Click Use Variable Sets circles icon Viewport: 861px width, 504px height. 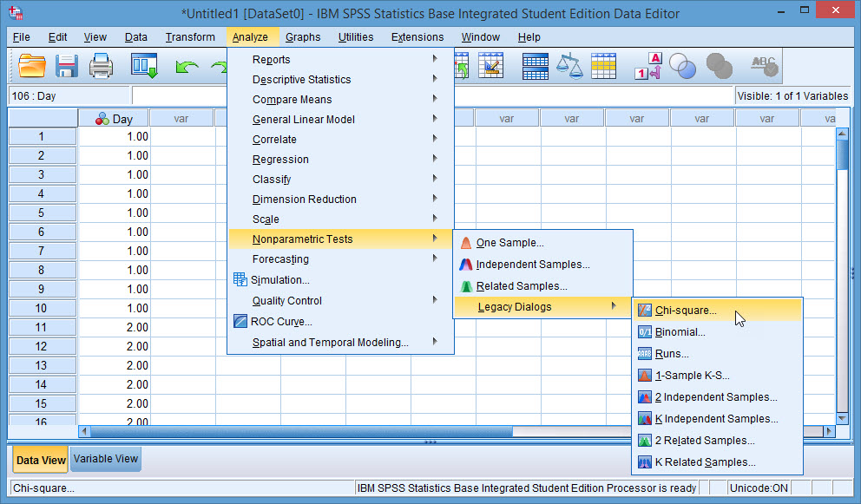coord(682,67)
